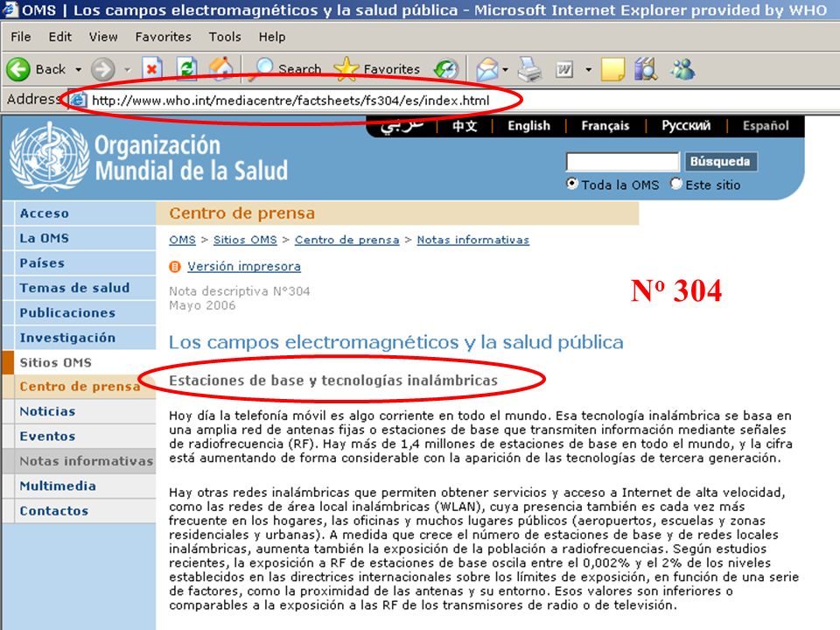Click the green Back arrow icon
Screen dimensions: 840x630
[x=18, y=69]
